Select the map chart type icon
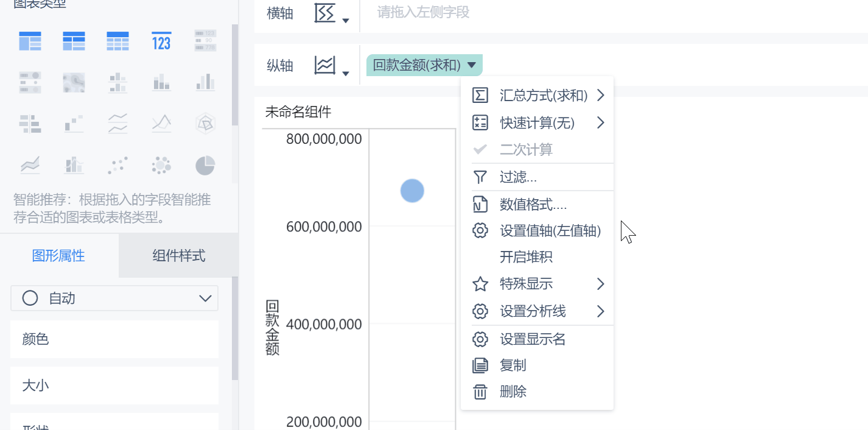 pos(74,82)
